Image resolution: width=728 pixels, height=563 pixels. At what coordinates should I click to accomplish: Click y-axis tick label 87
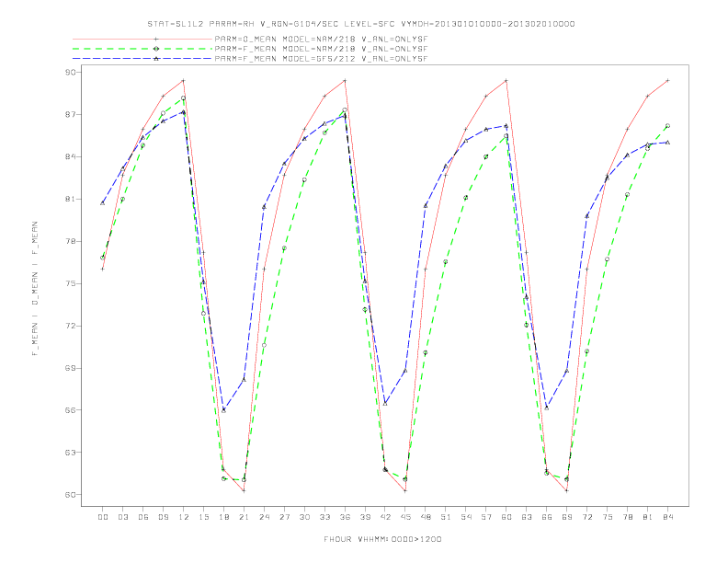70,114
